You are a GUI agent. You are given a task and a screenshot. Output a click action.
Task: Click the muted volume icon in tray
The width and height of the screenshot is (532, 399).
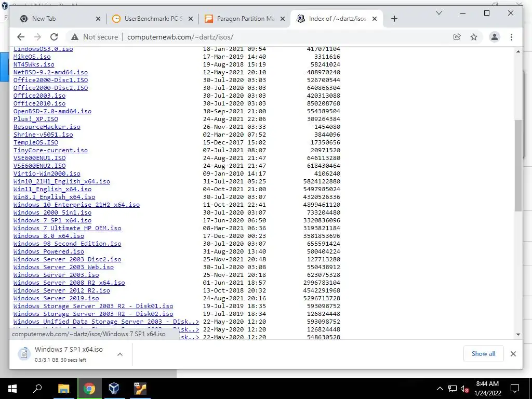coord(464,389)
